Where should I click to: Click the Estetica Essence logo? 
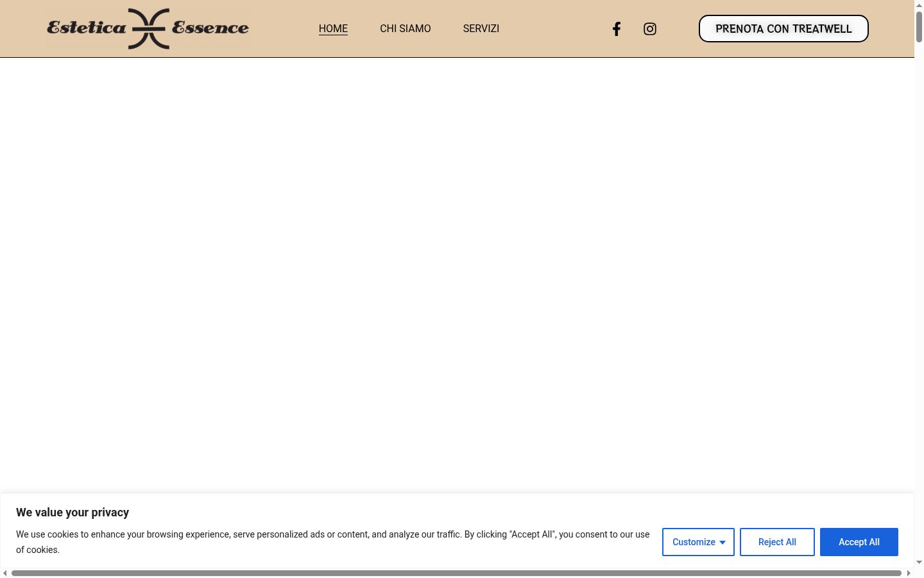tap(148, 29)
